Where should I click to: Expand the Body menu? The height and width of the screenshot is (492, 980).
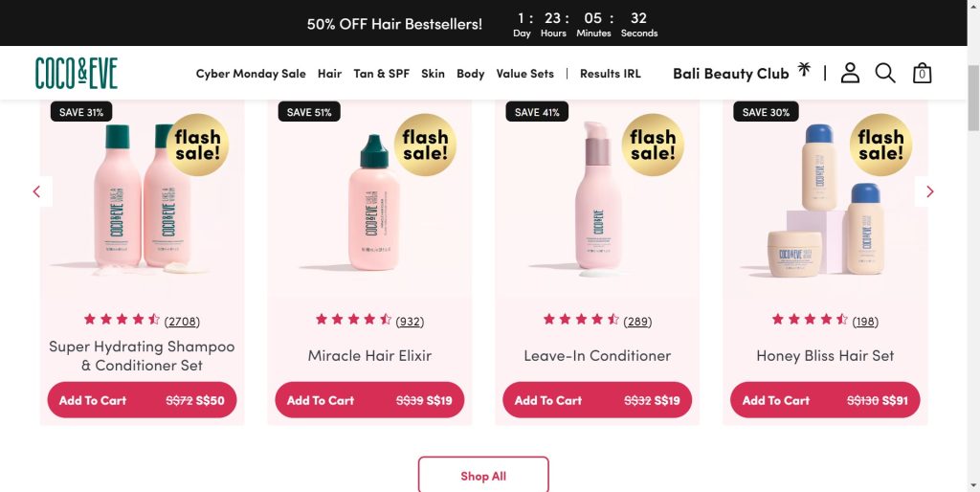coord(470,74)
